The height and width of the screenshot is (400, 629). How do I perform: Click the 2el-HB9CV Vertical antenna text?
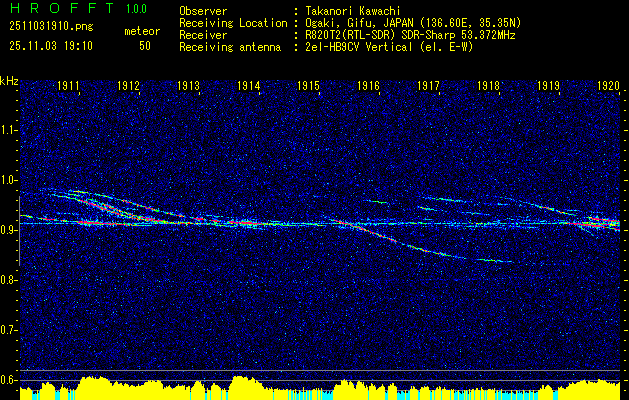click(x=389, y=47)
